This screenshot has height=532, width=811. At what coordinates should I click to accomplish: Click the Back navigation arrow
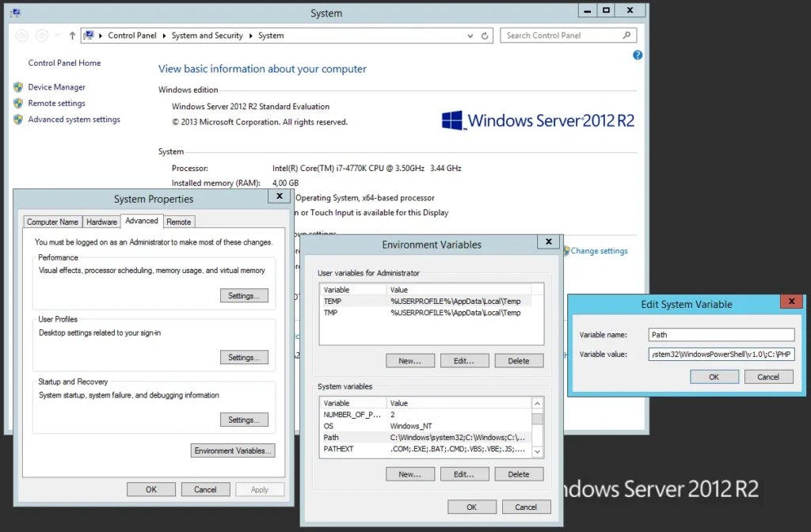(x=22, y=36)
